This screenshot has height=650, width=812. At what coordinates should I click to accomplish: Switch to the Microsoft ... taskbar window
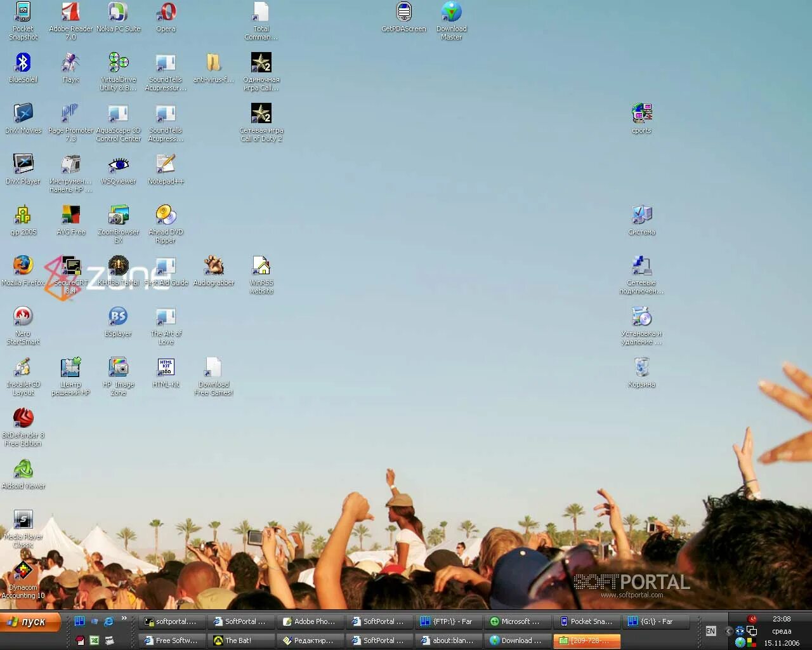pyautogui.click(x=517, y=621)
